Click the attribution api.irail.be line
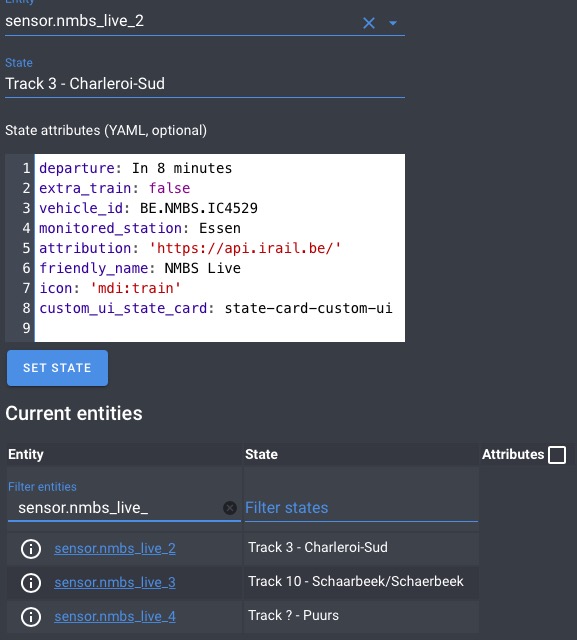 tap(190, 248)
